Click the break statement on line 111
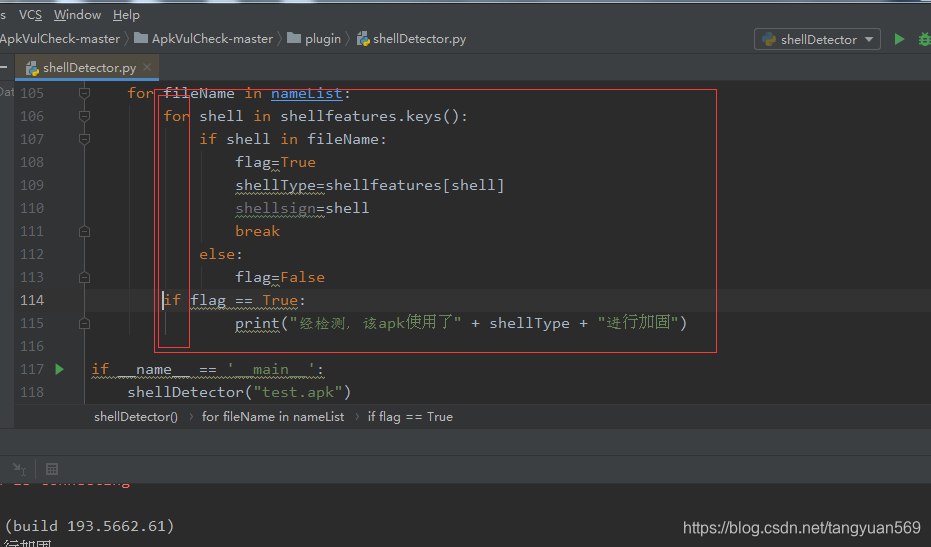The width and height of the screenshot is (931, 547). click(x=257, y=231)
